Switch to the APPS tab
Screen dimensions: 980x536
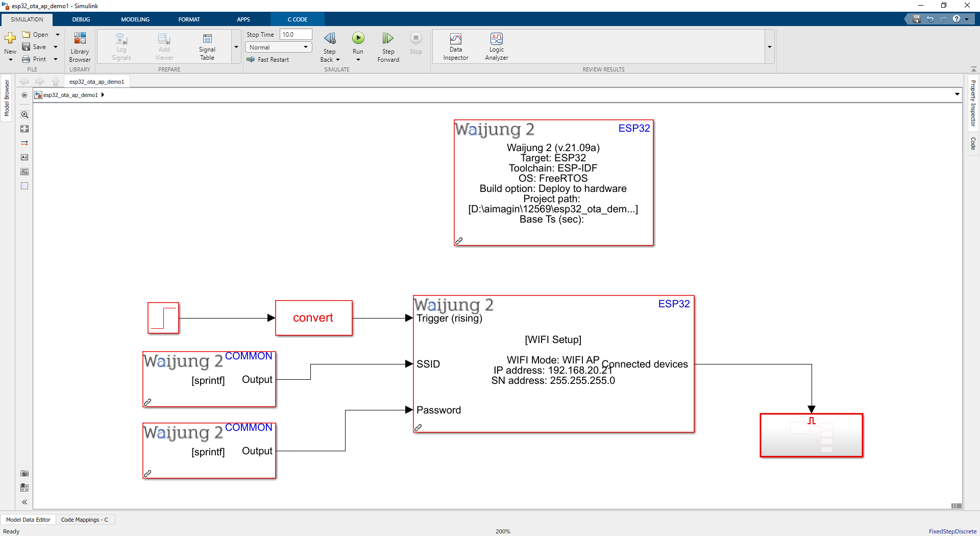coord(243,19)
